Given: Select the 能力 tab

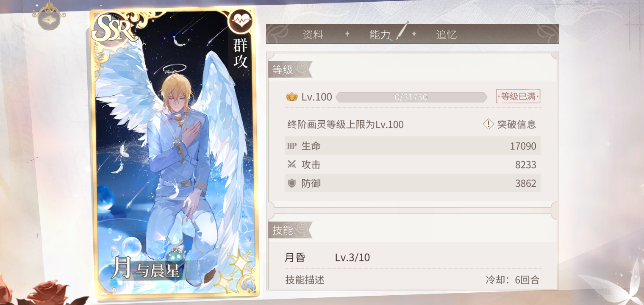Looking at the screenshot, I should coord(380,35).
